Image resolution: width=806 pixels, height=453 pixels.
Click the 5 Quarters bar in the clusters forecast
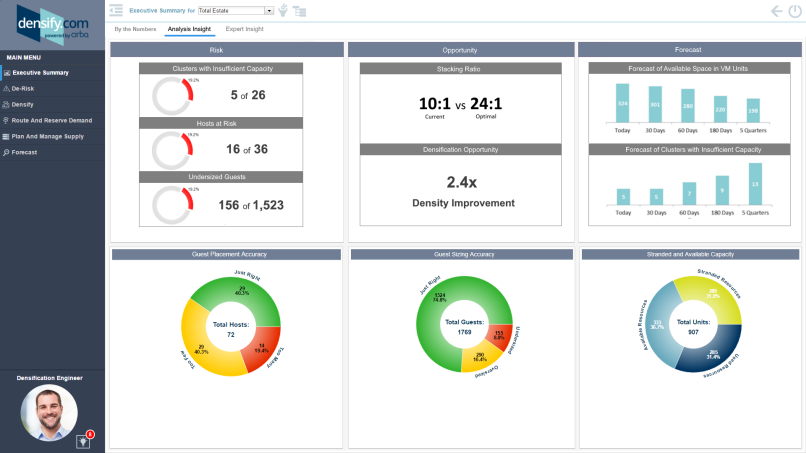(755, 184)
